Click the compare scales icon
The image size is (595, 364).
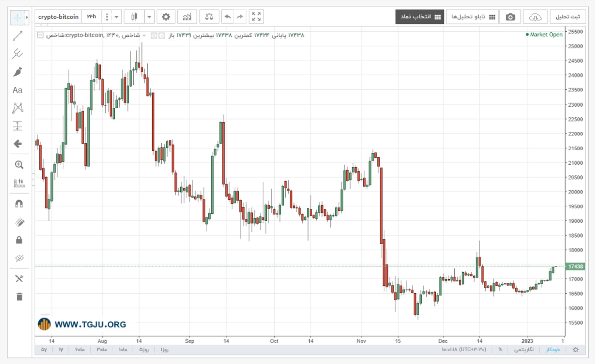tap(209, 17)
